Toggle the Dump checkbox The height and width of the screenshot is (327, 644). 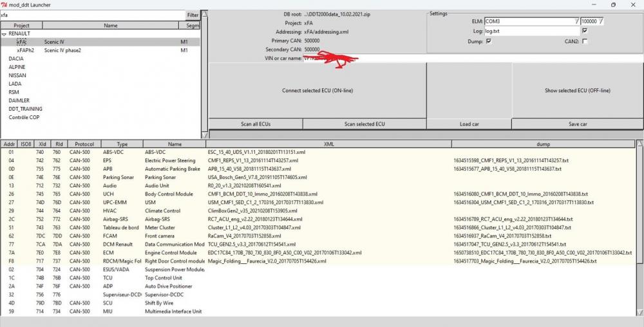click(488, 41)
